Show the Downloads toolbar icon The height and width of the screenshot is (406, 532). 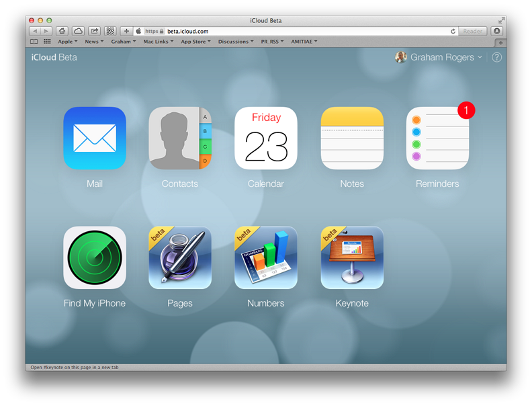point(497,31)
